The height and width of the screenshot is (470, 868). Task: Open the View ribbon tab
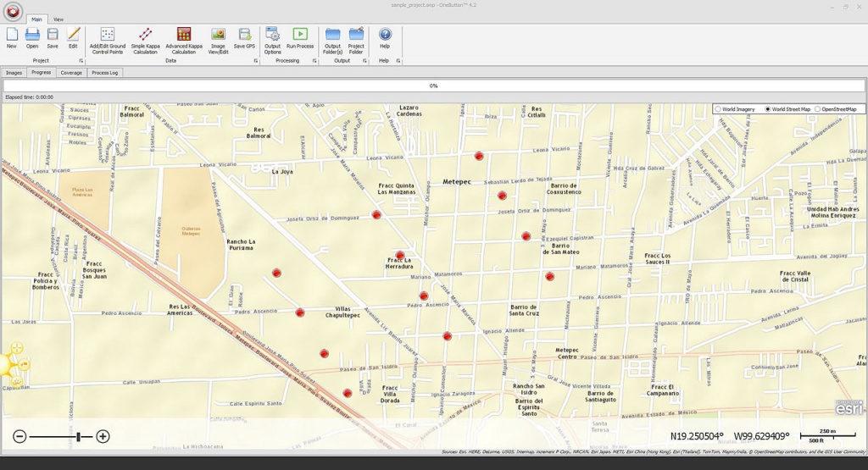pyautogui.click(x=58, y=19)
